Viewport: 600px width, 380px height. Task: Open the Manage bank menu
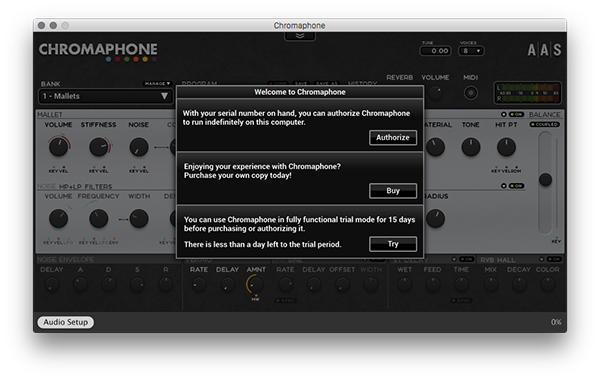pos(157,83)
